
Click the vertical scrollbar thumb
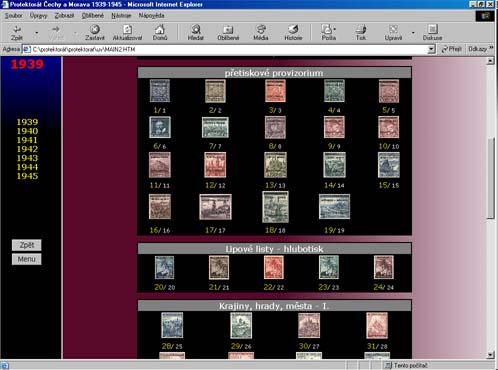pyautogui.click(x=490, y=178)
